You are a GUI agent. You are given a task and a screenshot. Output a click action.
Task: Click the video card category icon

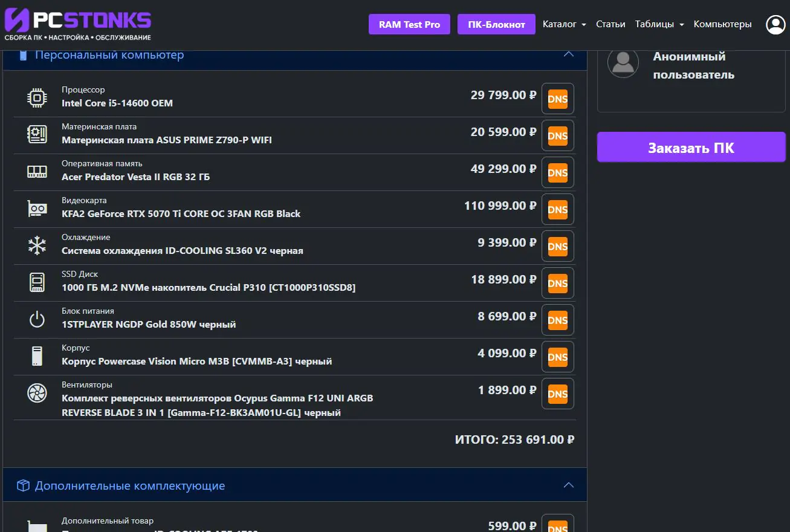coord(37,209)
